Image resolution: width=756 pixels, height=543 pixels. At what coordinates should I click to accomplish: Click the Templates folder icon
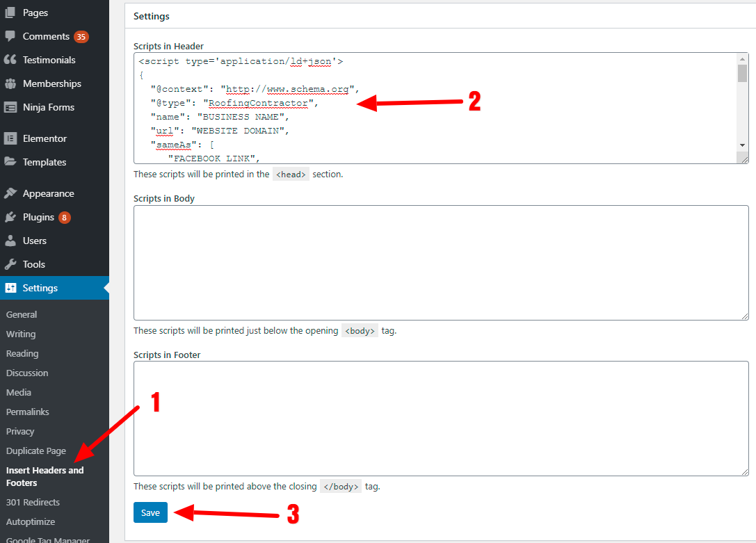(x=10, y=162)
